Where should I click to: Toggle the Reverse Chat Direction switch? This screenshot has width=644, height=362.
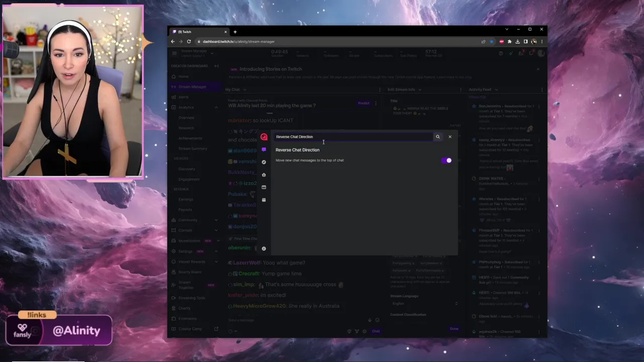tap(447, 160)
